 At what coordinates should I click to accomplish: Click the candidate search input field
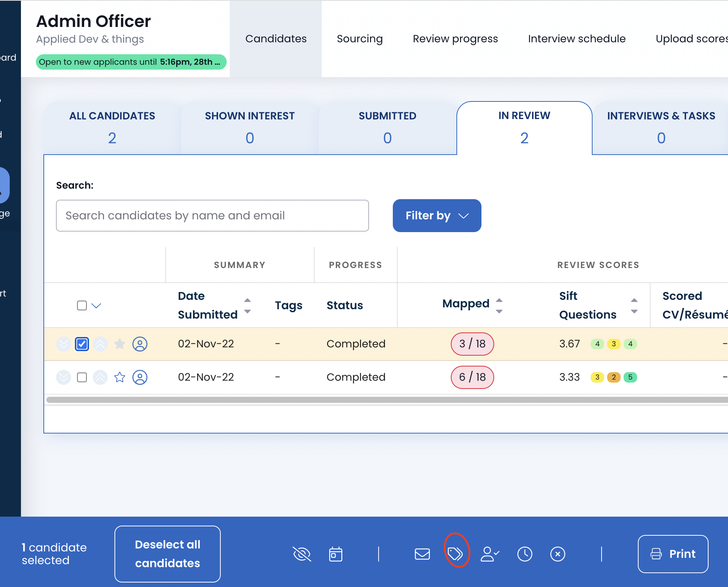[x=212, y=216]
